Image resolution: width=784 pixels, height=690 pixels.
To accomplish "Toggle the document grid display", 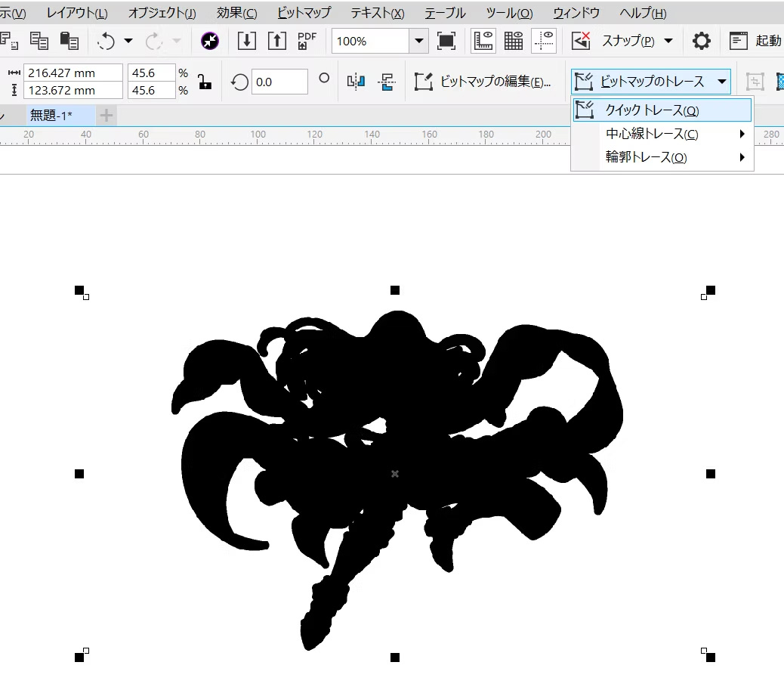I will pos(514,41).
